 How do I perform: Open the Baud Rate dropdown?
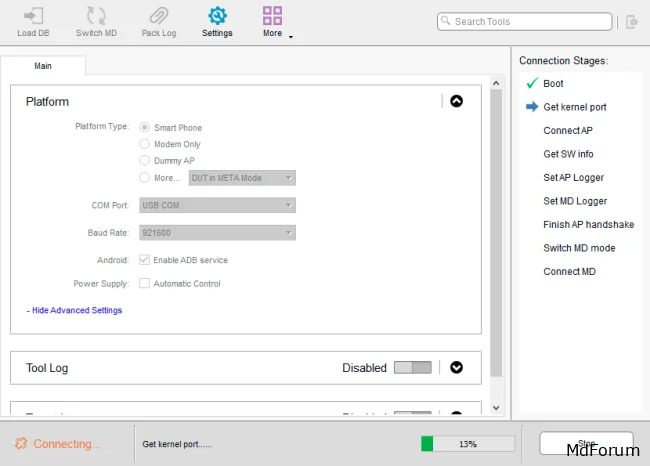click(217, 233)
